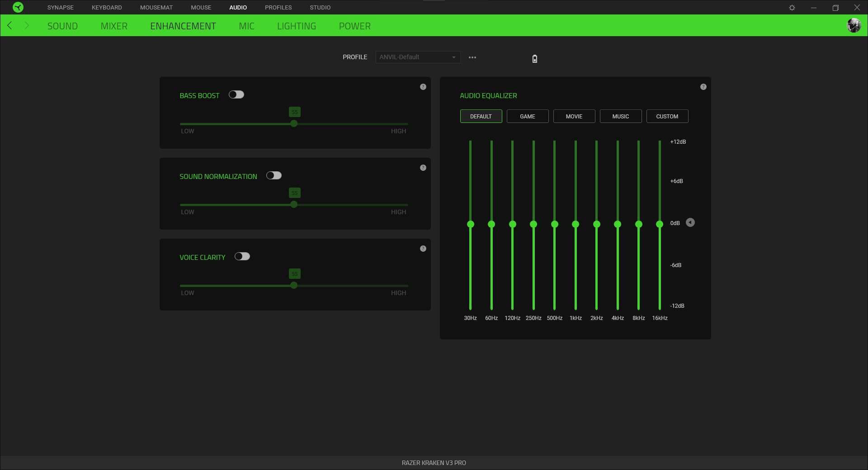Click the Bass Boost help icon
The width and height of the screenshot is (868, 470).
423,86
